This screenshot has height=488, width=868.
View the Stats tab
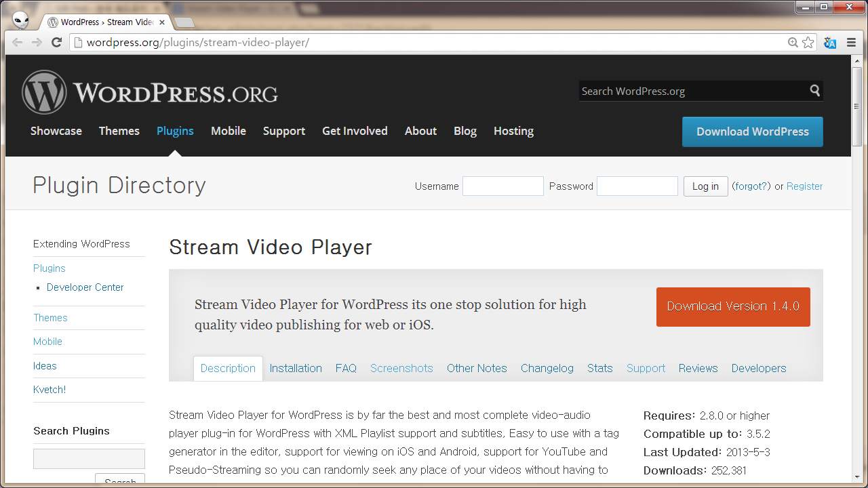599,368
